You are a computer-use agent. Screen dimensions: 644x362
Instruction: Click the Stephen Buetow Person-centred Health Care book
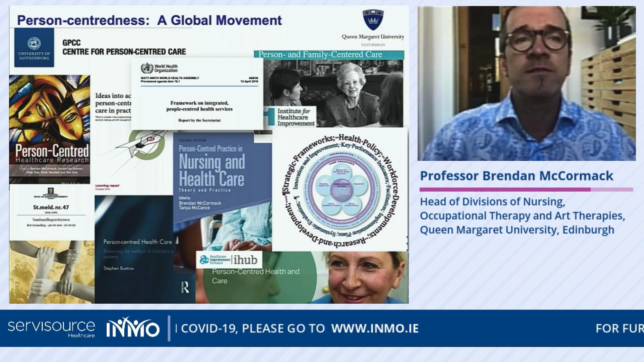click(134, 249)
